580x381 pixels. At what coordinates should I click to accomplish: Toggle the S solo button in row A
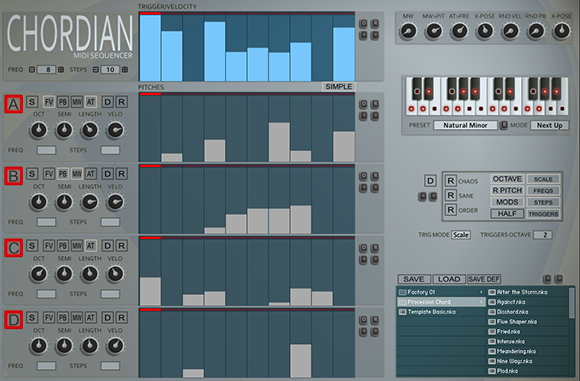pyautogui.click(x=32, y=102)
